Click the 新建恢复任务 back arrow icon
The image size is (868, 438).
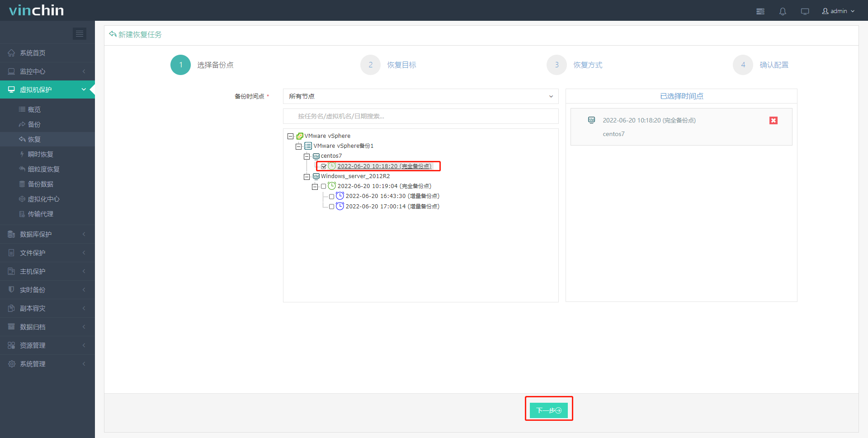(113, 34)
